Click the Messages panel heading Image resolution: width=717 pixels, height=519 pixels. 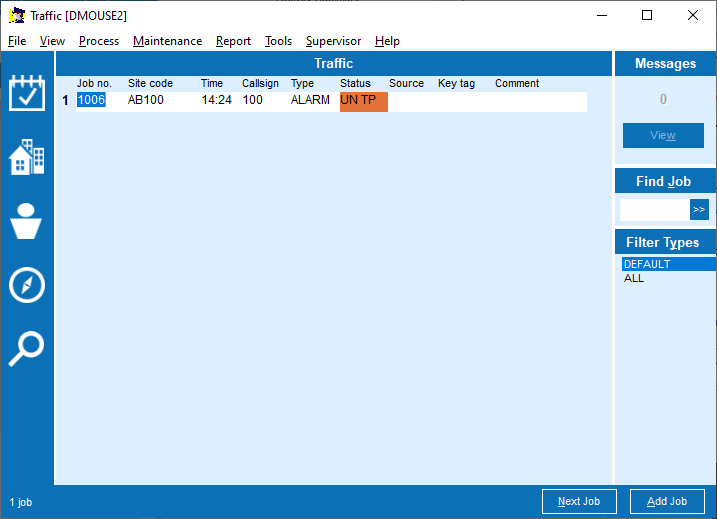coord(665,63)
